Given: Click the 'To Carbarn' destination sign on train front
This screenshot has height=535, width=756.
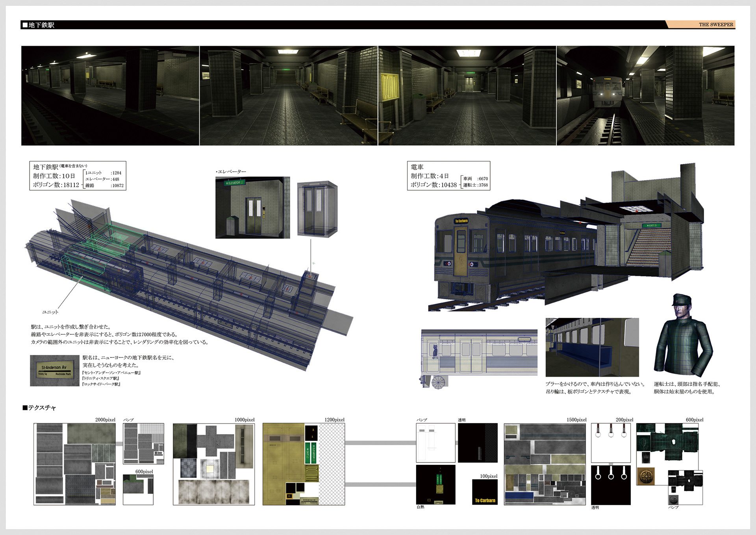Looking at the screenshot, I should [x=461, y=221].
